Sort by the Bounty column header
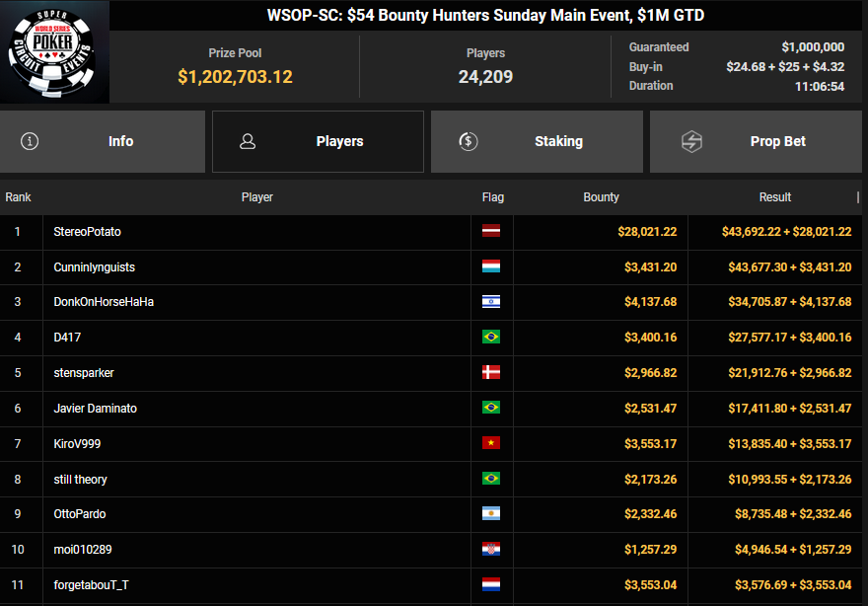The image size is (868, 606). coord(601,197)
